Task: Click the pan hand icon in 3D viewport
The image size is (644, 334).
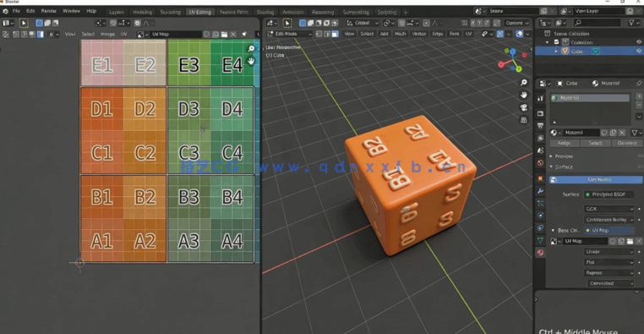Action: click(524, 95)
